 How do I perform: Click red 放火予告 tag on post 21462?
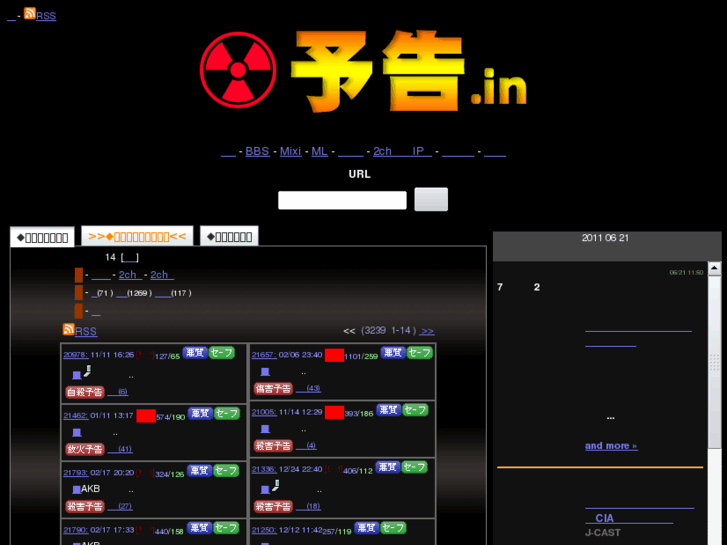85,449
